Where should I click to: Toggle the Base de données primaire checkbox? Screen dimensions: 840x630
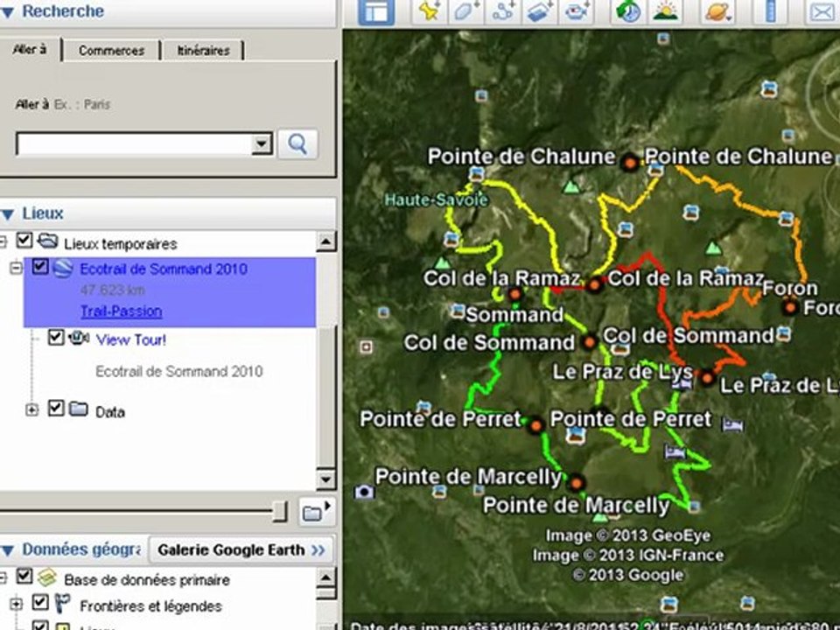click(24, 576)
